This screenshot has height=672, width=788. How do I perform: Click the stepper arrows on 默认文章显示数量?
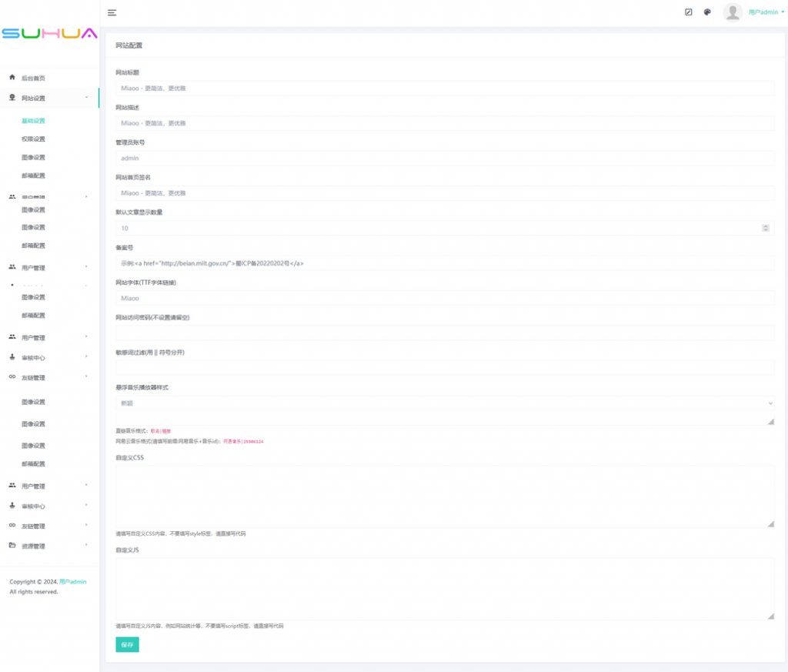[765, 228]
